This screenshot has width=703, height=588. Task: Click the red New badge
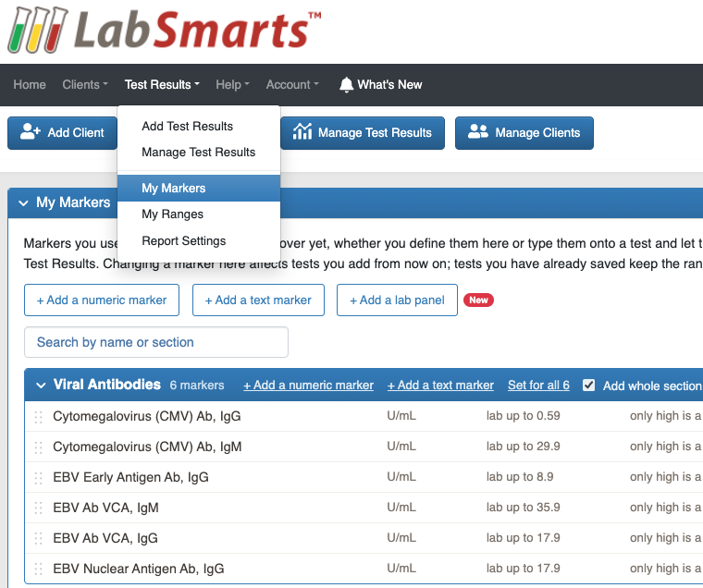[x=478, y=300]
